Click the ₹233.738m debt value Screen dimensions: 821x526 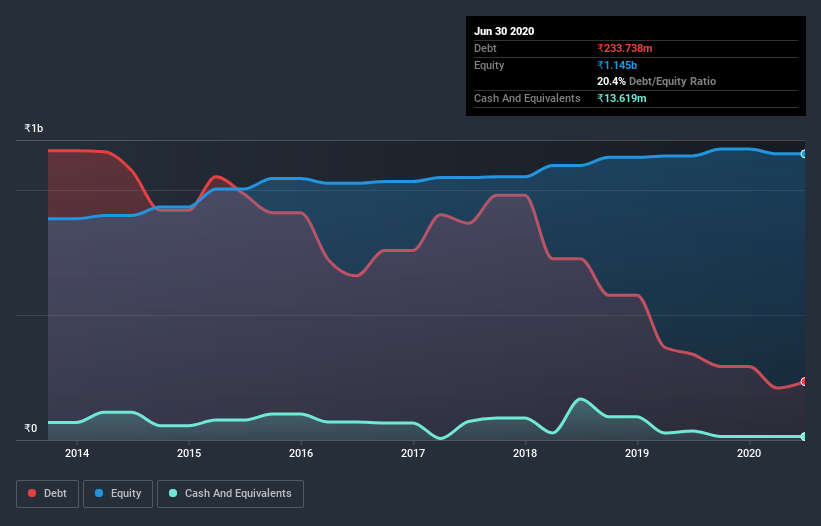[x=625, y=48]
